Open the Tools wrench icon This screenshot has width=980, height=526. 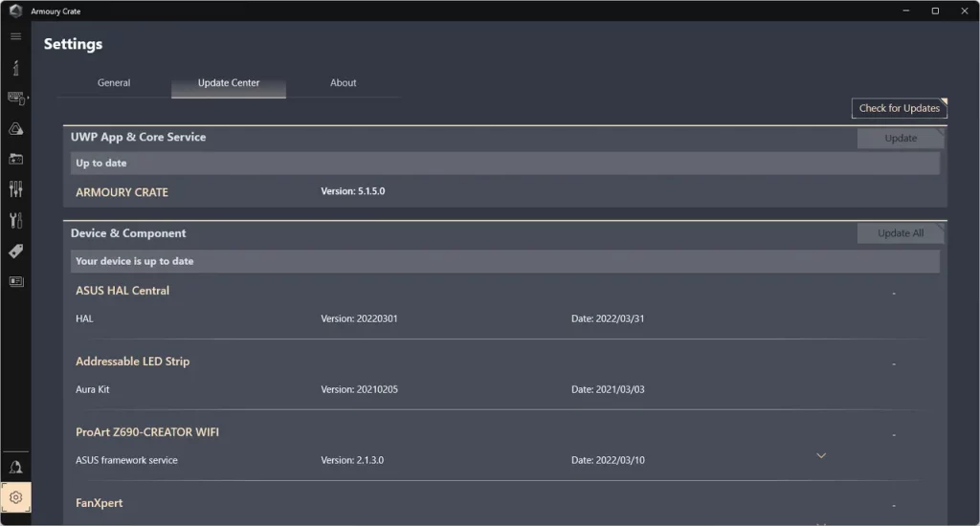(x=15, y=220)
